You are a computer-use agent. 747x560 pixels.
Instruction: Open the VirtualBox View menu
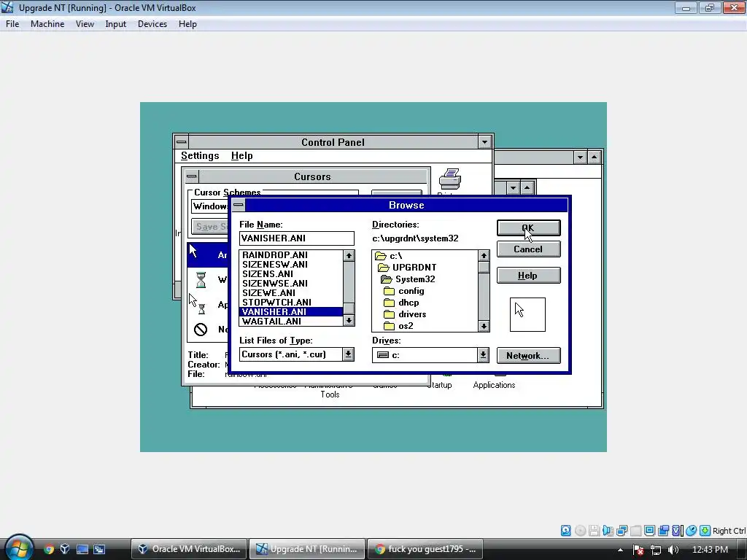pyautogui.click(x=85, y=24)
